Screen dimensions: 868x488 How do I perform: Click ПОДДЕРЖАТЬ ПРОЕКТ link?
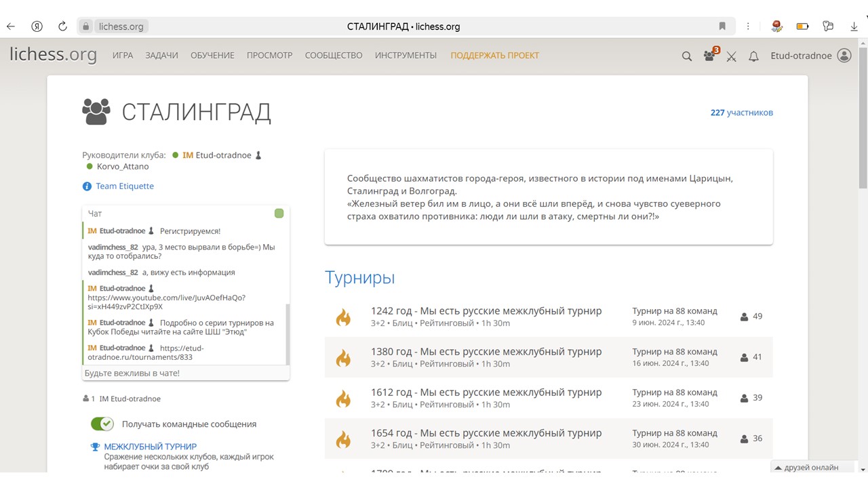point(495,56)
